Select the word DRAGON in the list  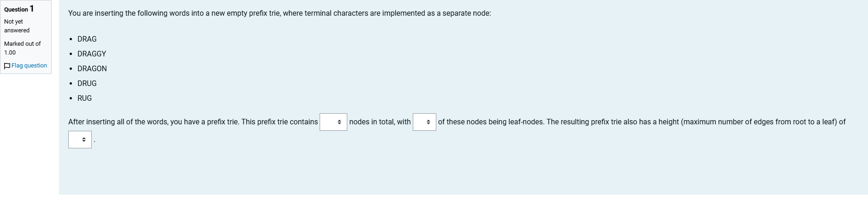tap(92, 69)
